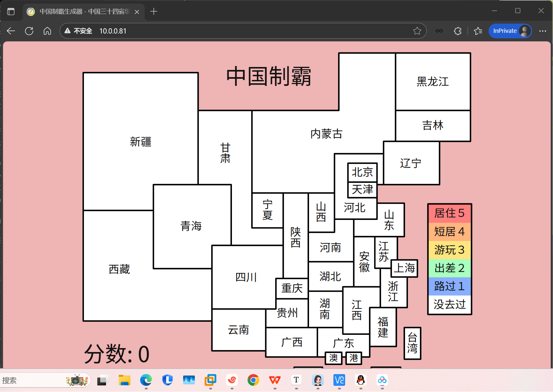Image resolution: width=553 pixels, height=392 pixels.
Task: Click the 重庆 block on the map
Action: [292, 288]
